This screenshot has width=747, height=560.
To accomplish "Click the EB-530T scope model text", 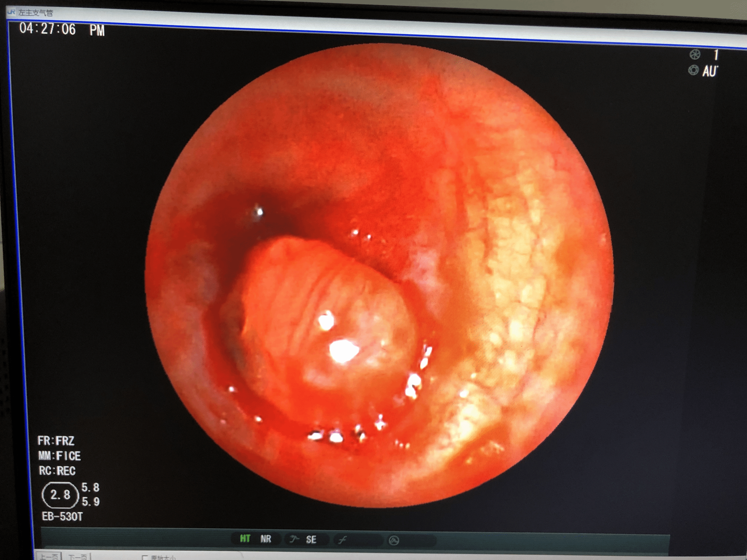I will (62, 516).
